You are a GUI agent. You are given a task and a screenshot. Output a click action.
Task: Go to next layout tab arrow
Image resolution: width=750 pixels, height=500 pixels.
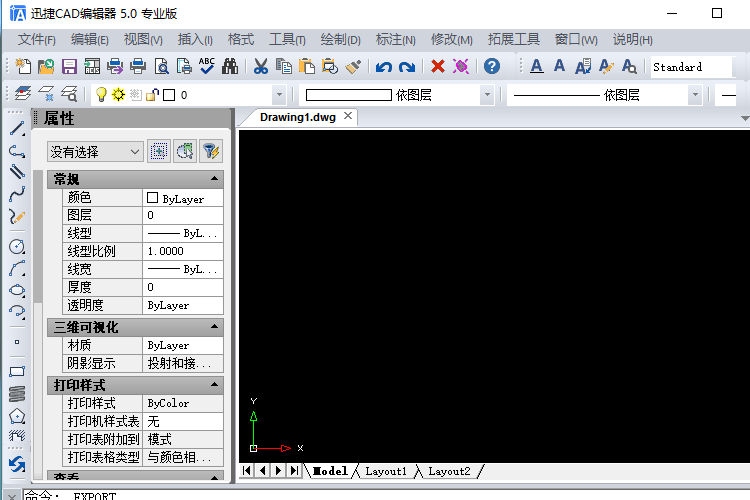click(x=278, y=470)
